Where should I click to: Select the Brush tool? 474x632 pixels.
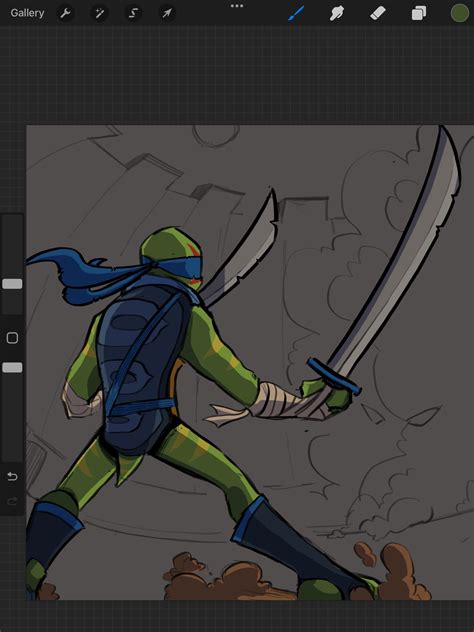tap(296, 13)
